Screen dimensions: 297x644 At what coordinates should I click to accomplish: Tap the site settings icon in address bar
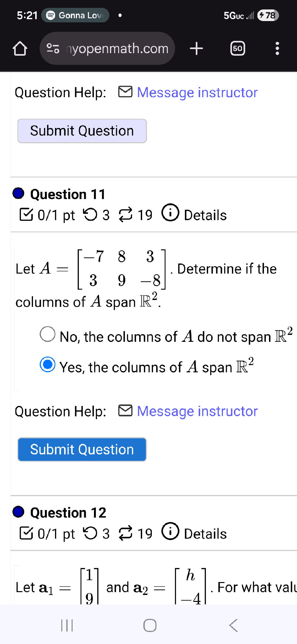click(53, 48)
